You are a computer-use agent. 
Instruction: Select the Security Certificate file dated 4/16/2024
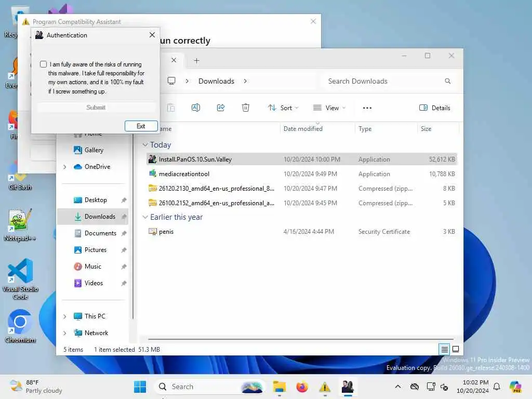point(302,231)
